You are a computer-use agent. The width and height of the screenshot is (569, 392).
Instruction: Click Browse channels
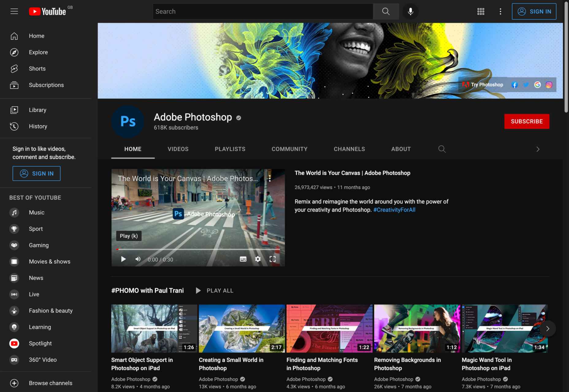click(46, 383)
